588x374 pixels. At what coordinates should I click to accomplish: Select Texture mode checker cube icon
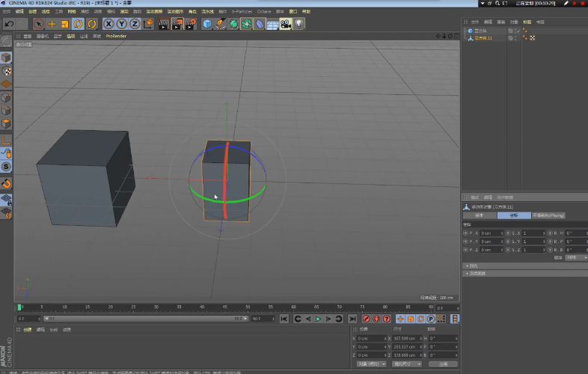(x=6, y=71)
